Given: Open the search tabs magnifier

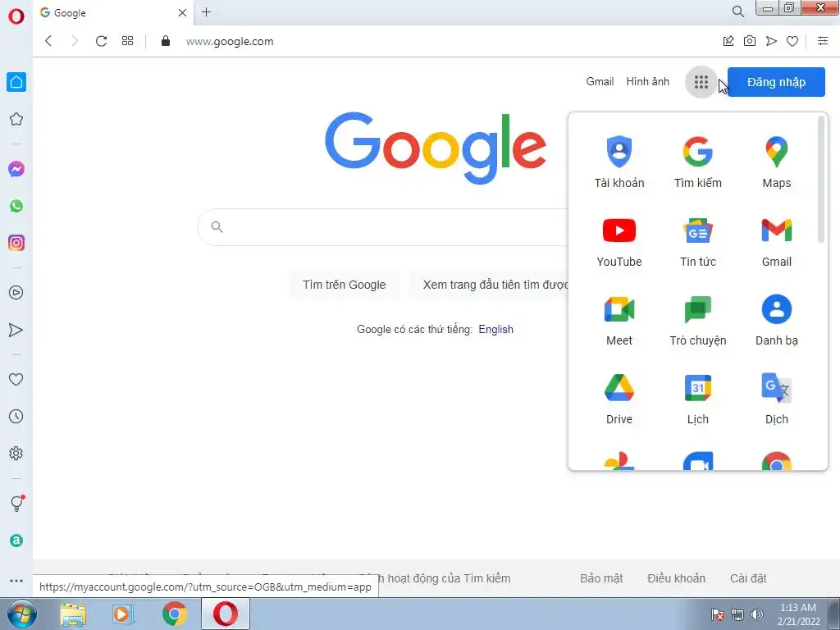Looking at the screenshot, I should click(737, 11).
